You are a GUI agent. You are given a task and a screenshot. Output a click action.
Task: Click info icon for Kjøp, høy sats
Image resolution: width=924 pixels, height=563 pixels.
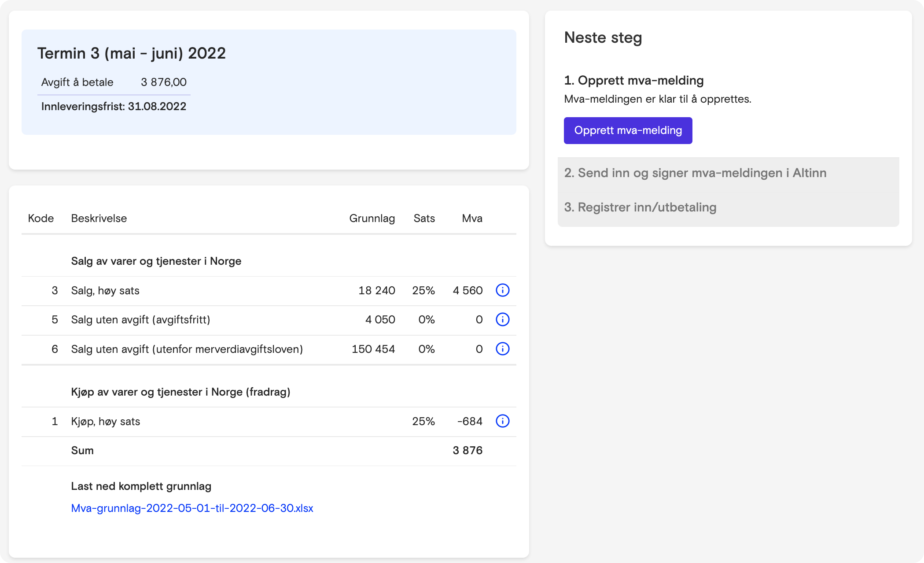[502, 421]
